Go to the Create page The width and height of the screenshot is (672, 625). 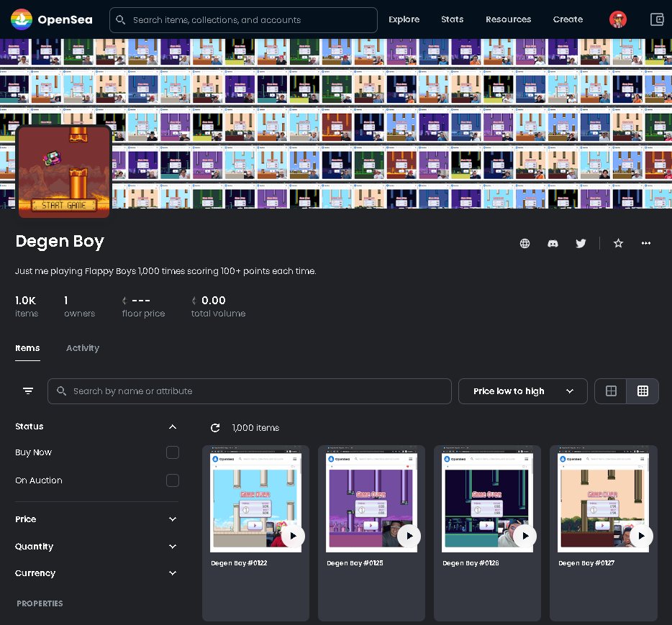(x=568, y=19)
